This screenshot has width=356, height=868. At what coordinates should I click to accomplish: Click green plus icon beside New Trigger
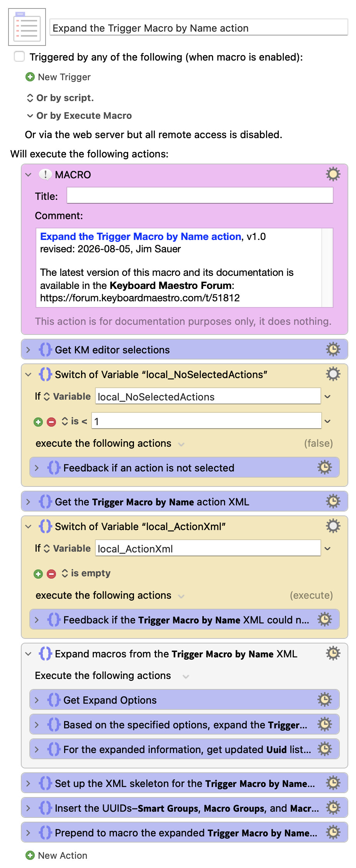point(30,77)
